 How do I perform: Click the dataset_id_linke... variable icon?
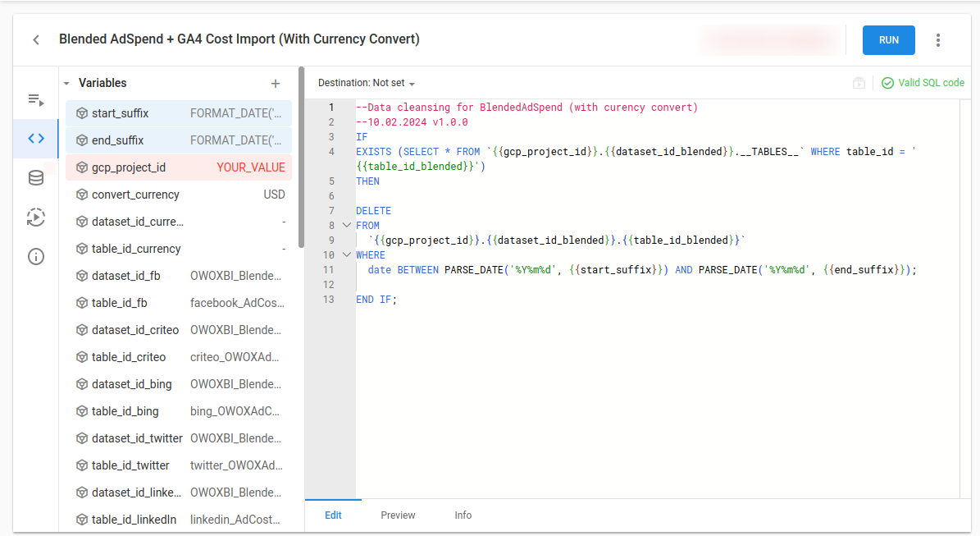(82, 492)
